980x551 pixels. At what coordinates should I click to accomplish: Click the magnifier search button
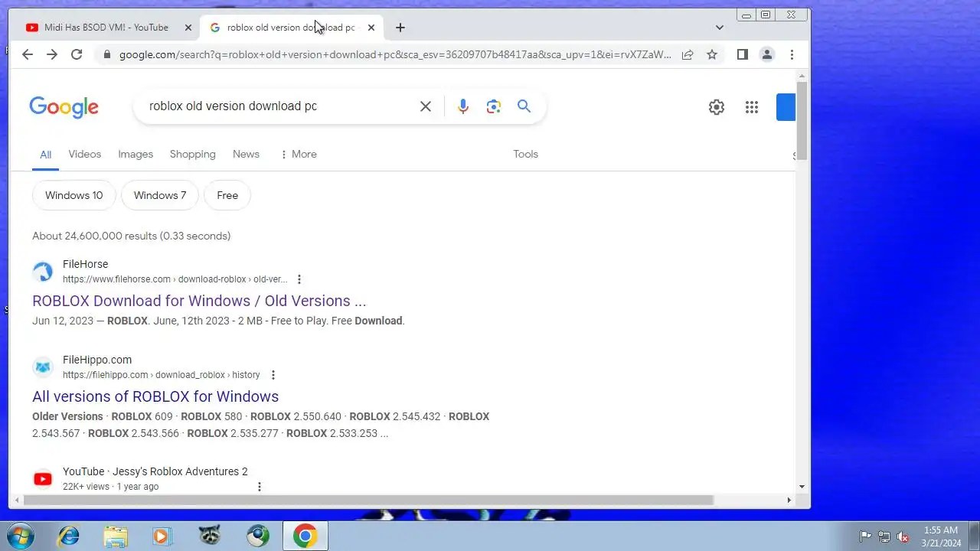(524, 106)
